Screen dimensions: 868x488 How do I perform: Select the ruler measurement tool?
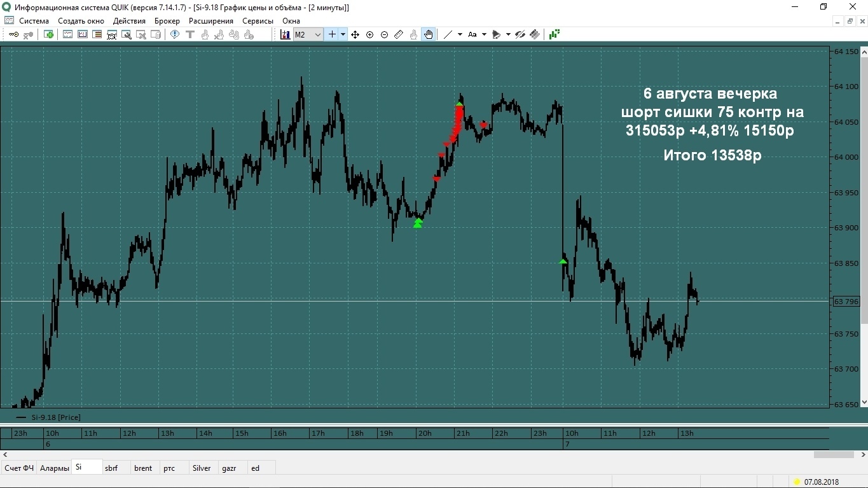(x=398, y=34)
